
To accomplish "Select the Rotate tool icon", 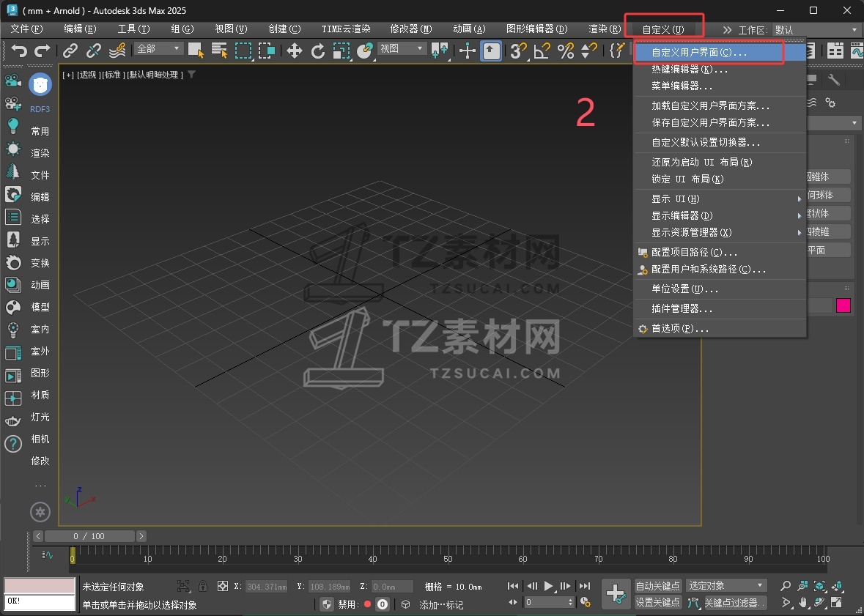I will pos(318,51).
